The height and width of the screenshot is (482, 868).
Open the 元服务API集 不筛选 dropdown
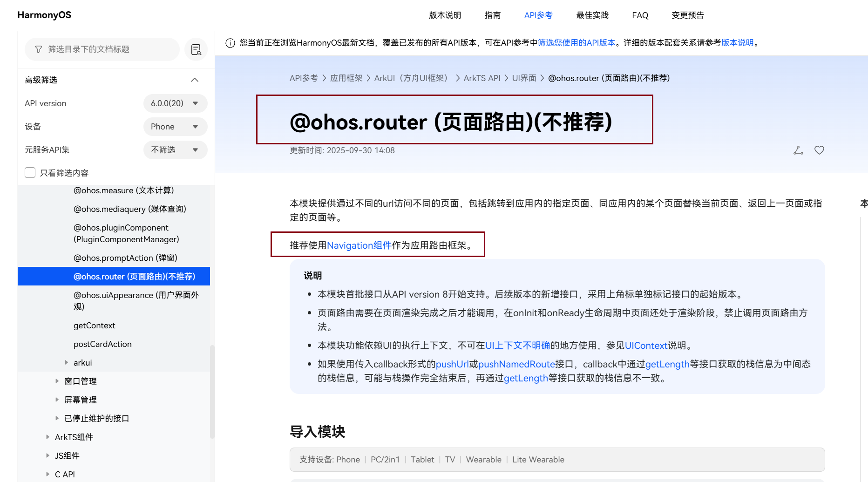[x=175, y=150]
